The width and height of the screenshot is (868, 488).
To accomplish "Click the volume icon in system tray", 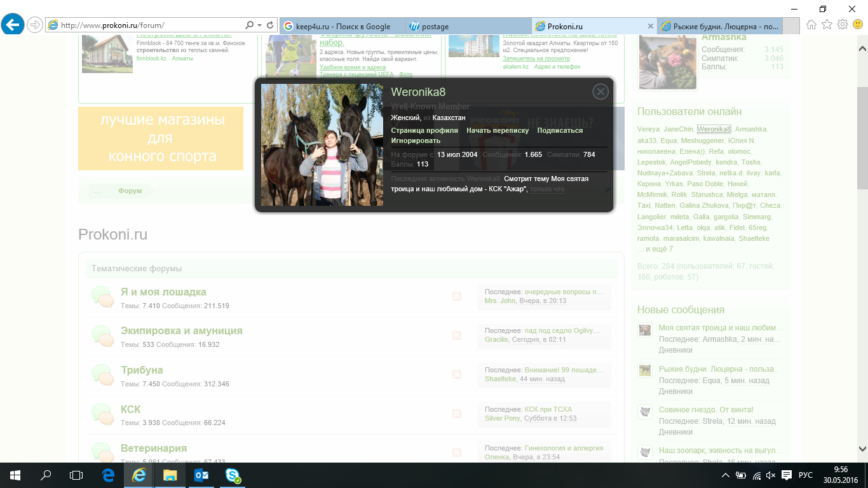I will click(x=771, y=475).
